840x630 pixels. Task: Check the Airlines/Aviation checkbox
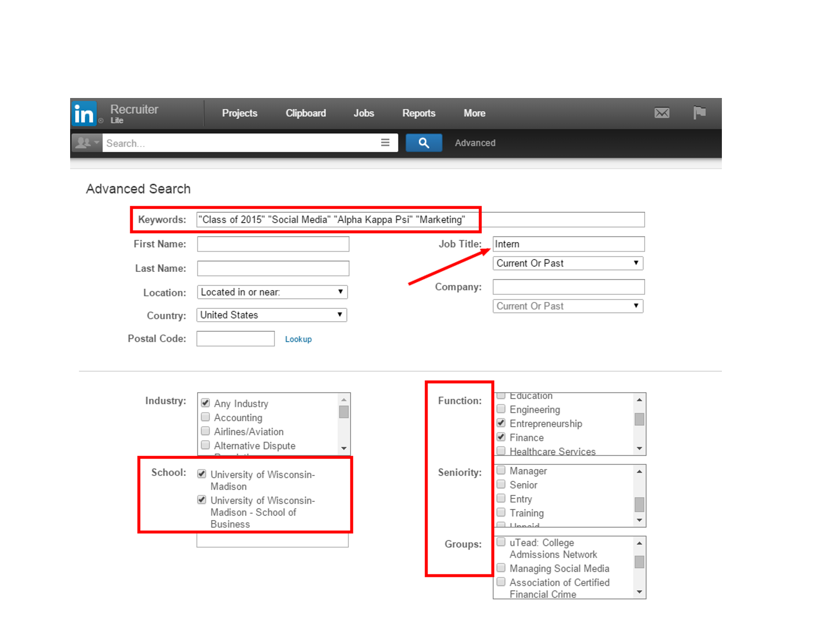pyautogui.click(x=205, y=431)
